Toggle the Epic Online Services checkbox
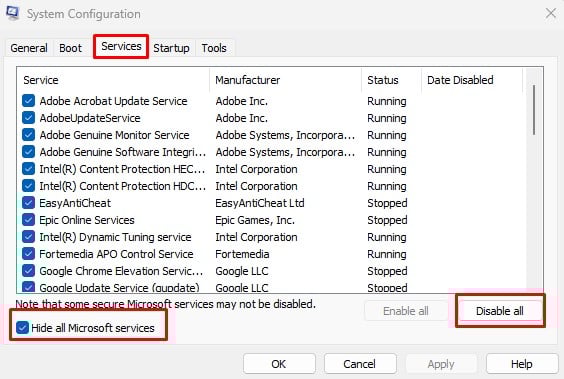 (x=28, y=220)
